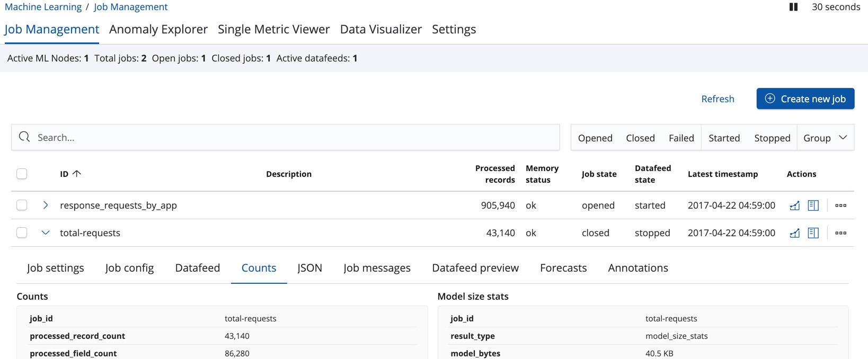This screenshot has height=359, width=868.
Task: Open the Job messages tab
Action: (377, 268)
